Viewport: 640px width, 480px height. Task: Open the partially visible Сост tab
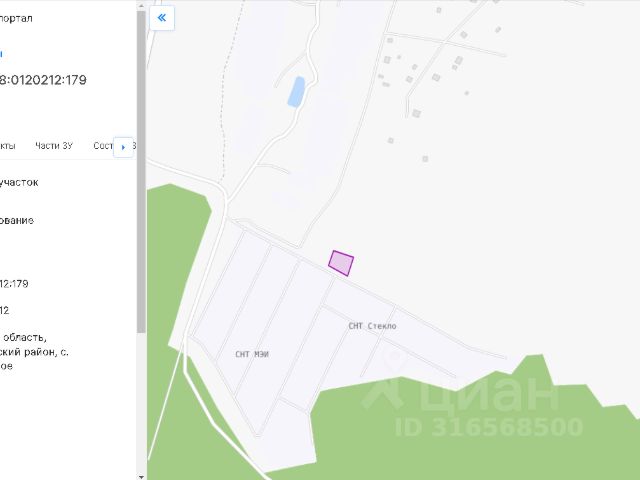(103, 146)
